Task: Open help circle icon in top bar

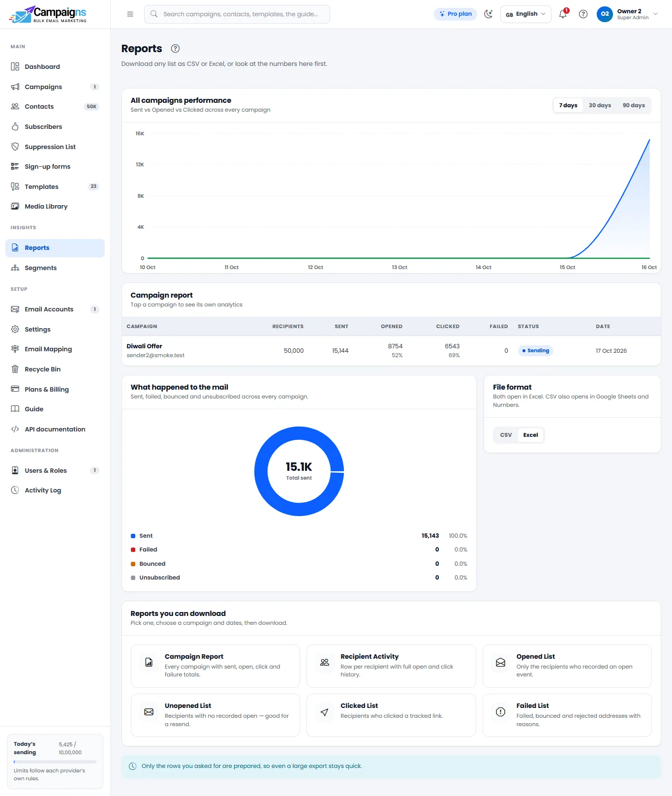Action: click(583, 14)
